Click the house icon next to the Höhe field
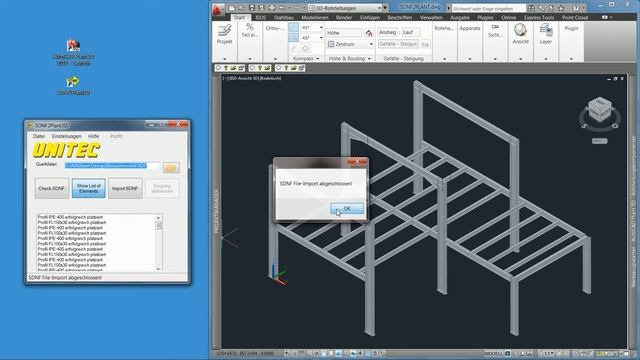This screenshot has width=640, height=360. point(369,33)
